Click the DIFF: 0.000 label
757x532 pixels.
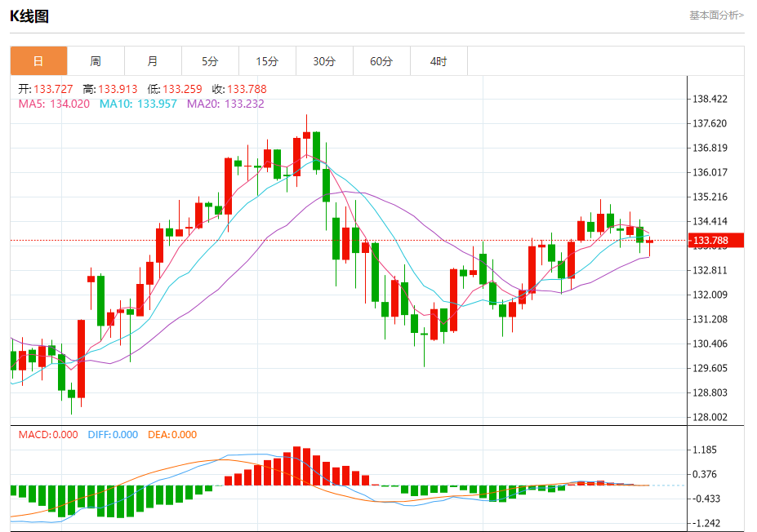click(x=113, y=435)
